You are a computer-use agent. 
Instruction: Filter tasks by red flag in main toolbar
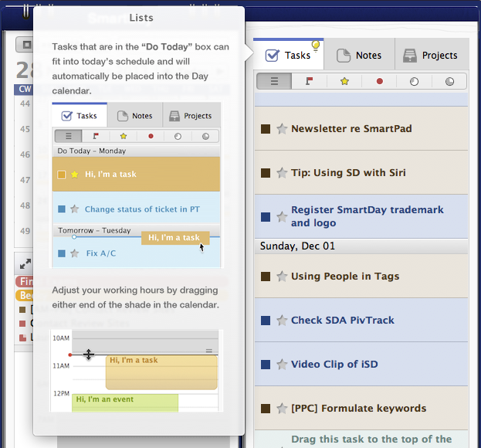tap(309, 81)
